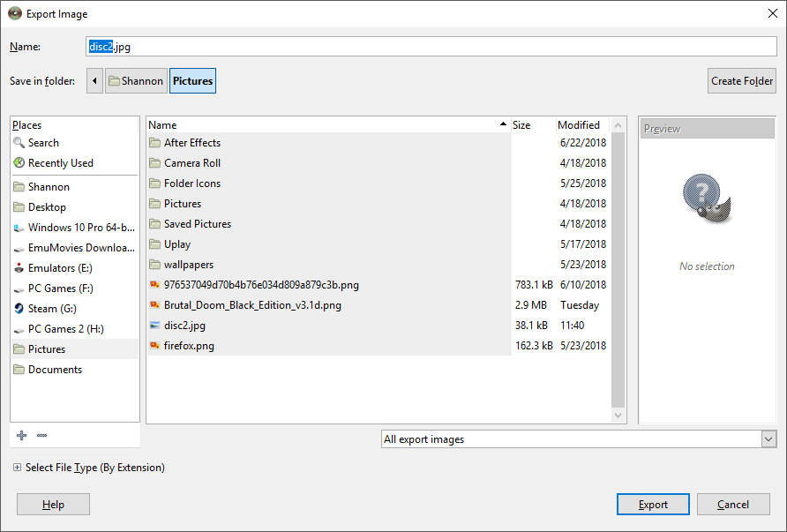Click the Emulators (E:) joystick icon
This screenshot has width=787, height=532.
19,268
